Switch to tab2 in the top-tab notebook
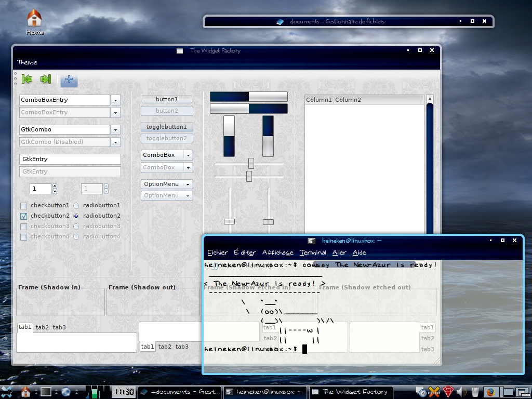Viewport: 532px width, 399px height. [42, 328]
